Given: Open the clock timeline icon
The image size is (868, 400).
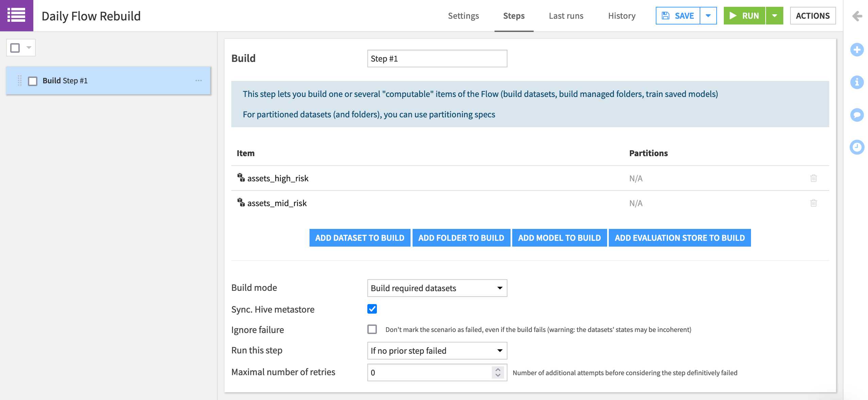Looking at the screenshot, I should coord(857,147).
